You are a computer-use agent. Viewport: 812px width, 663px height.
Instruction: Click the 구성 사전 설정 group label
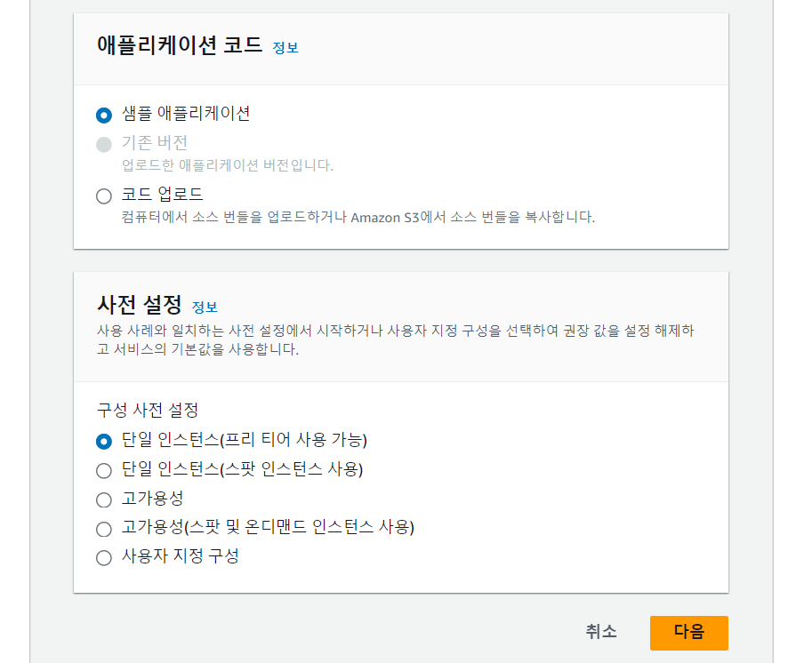click(x=148, y=411)
